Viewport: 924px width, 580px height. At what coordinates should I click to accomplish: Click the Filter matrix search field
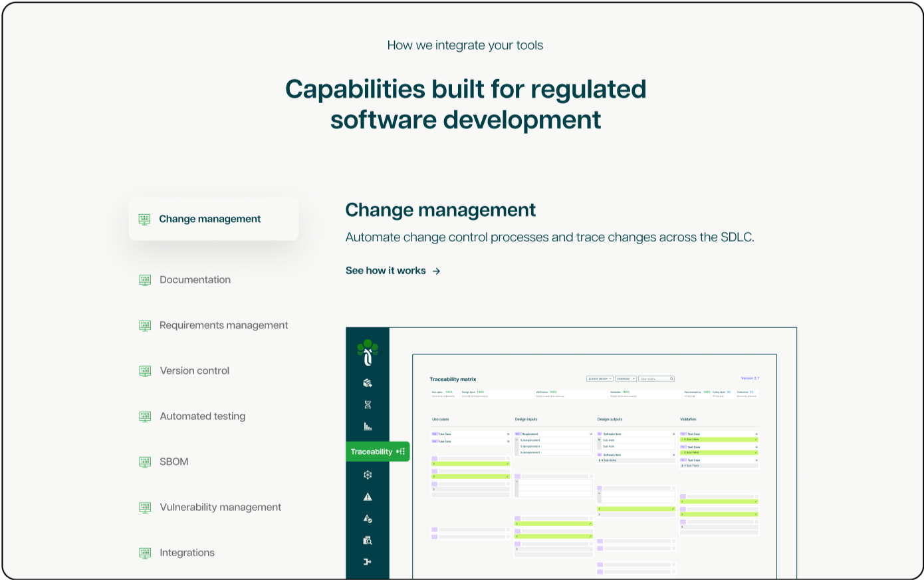[656, 378]
